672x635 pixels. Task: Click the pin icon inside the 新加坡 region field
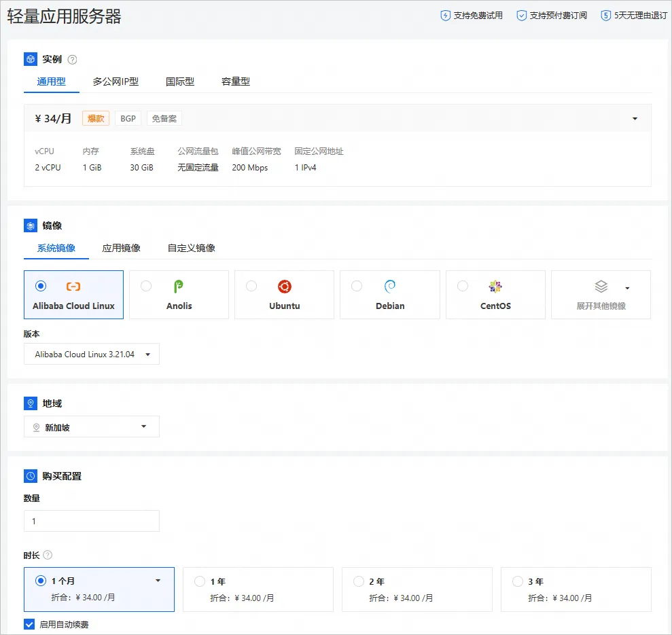(x=37, y=427)
